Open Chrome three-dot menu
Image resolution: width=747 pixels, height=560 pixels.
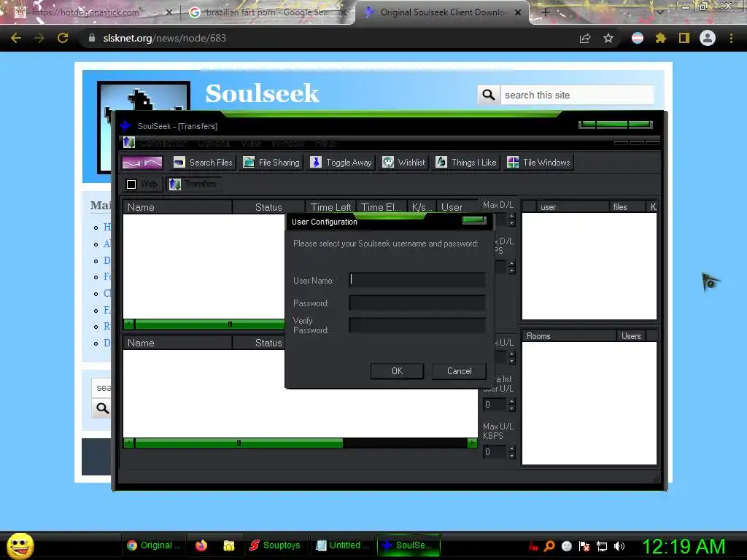coord(731,38)
